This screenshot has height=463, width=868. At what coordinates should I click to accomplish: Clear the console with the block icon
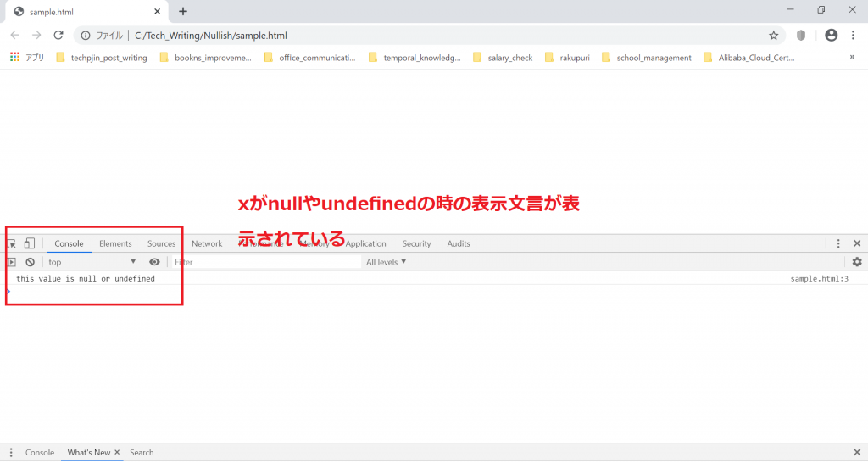[30, 262]
